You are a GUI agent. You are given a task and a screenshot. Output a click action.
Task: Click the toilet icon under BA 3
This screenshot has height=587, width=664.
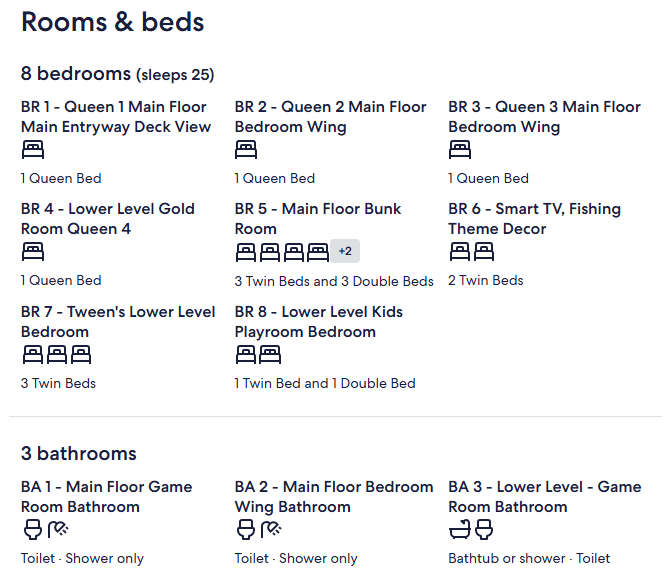point(484,530)
